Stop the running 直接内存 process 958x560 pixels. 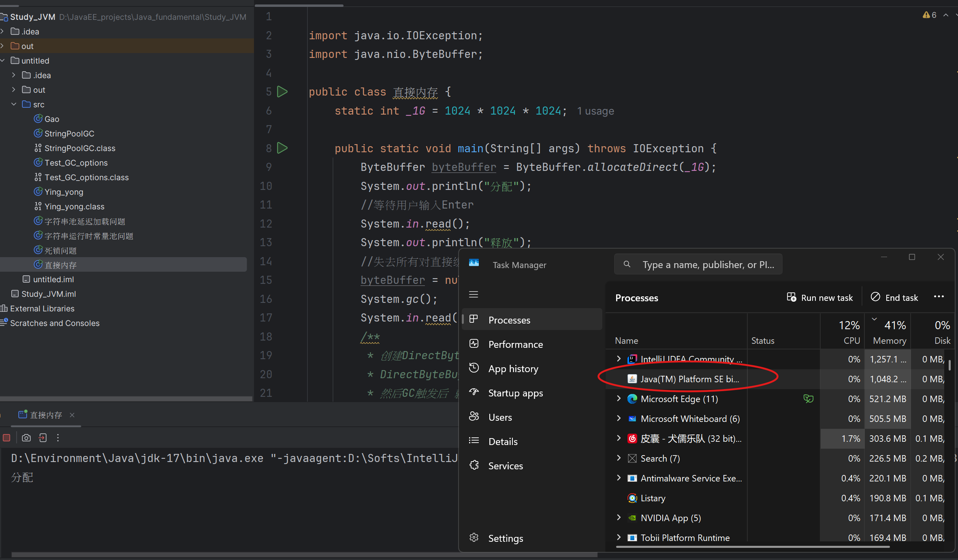coord(6,438)
